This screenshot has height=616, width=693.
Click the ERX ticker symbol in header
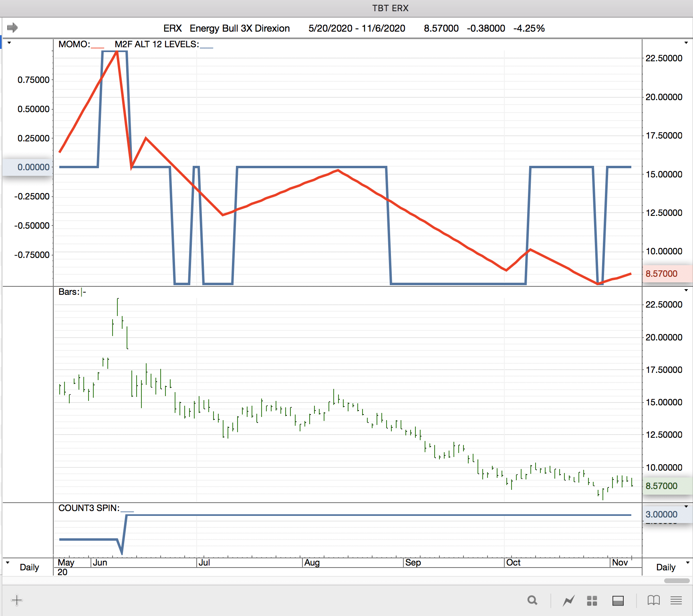click(x=172, y=28)
